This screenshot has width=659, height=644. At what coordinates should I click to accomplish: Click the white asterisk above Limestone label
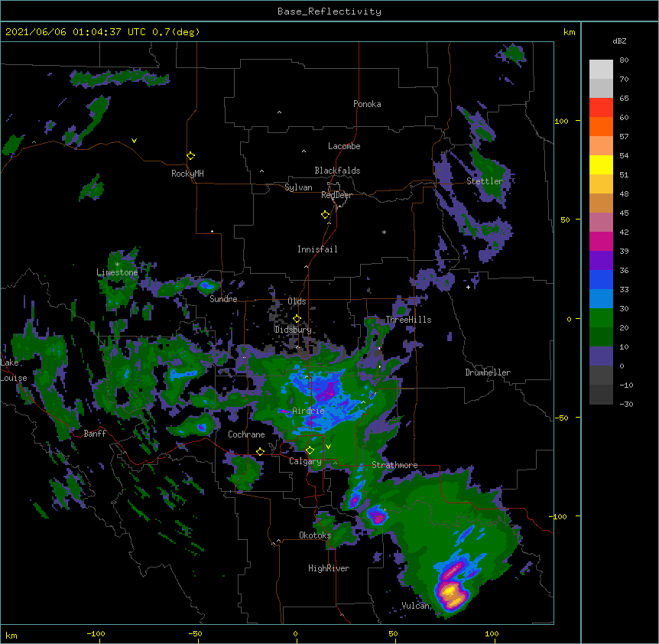pyautogui.click(x=117, y=265)
